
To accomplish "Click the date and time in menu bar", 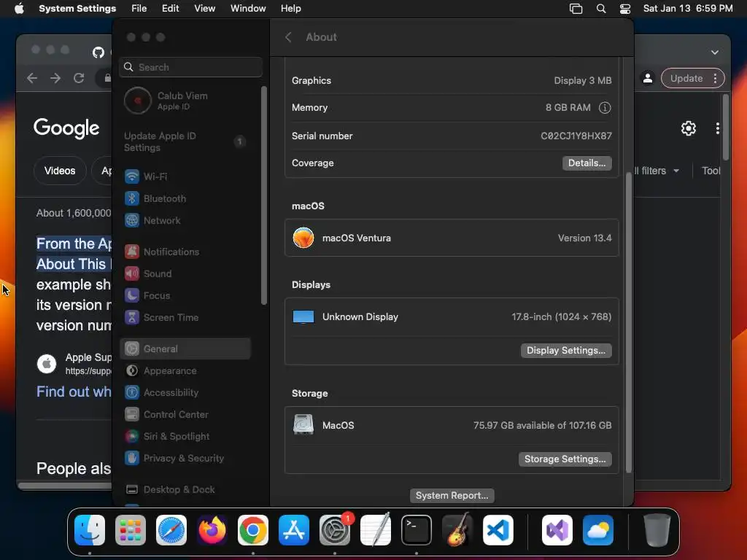I will click(x=688, y=9).
